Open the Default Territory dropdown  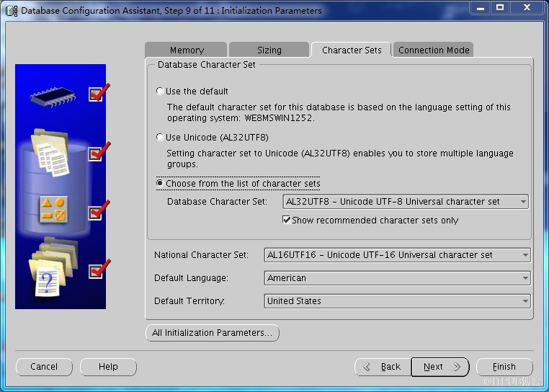(x=398, y=301)
